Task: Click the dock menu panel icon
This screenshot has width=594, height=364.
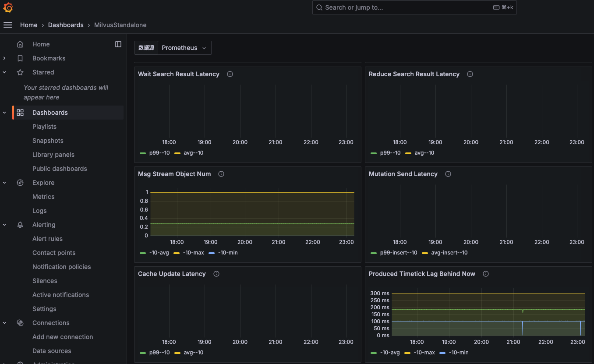Action: pyautogui.click(x=118, y=44)
